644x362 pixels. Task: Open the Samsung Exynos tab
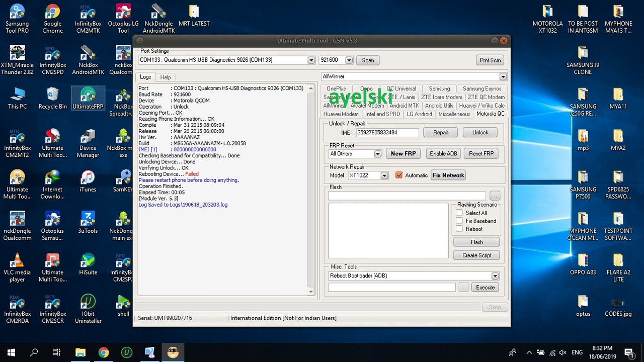(482, 88)
